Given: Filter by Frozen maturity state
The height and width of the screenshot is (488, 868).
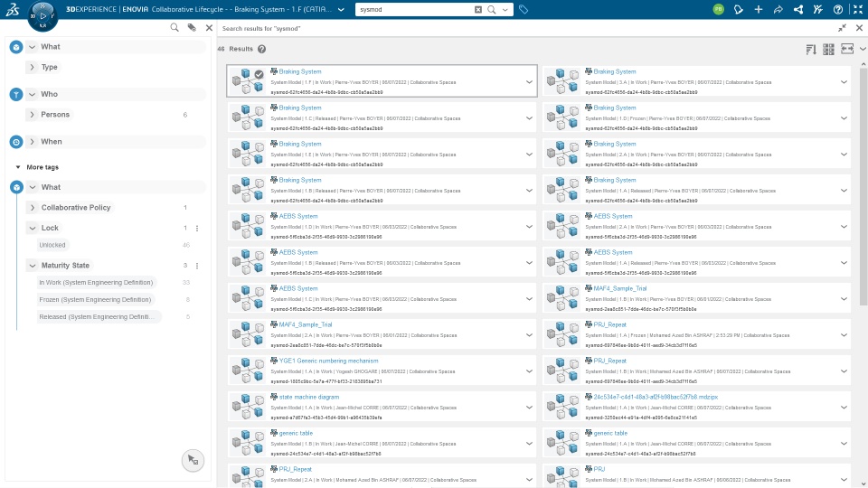Looking at the screenshot, I should pos(95,299).
